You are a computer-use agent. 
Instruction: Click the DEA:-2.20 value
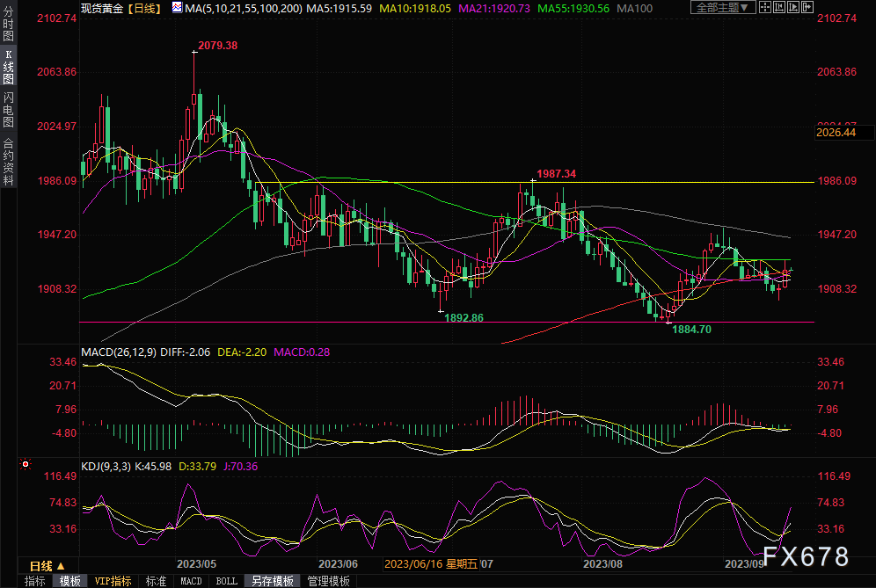pyautogui.click(x=242, y=352)
